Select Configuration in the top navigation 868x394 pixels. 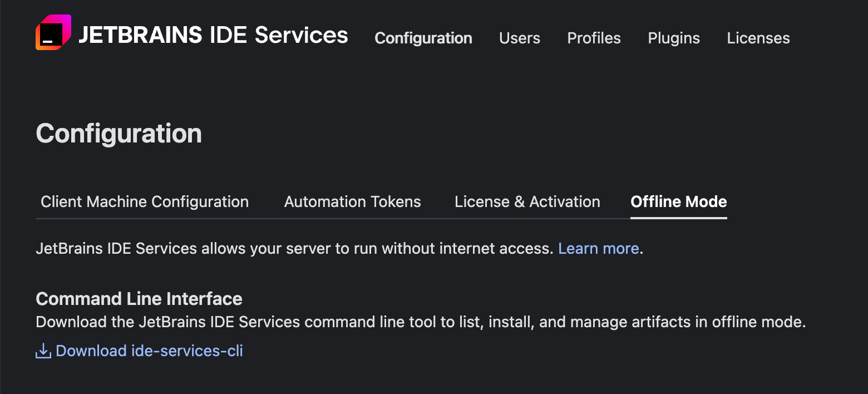tap(423, 38)
